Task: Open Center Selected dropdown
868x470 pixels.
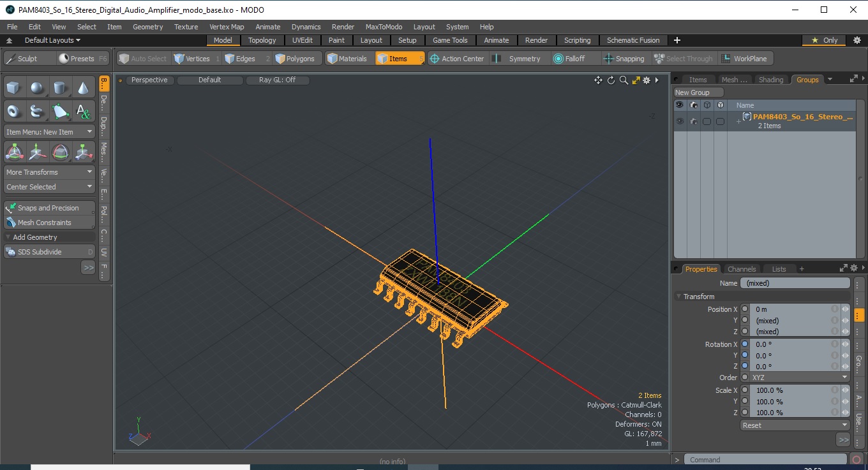Action: [49, 187]
